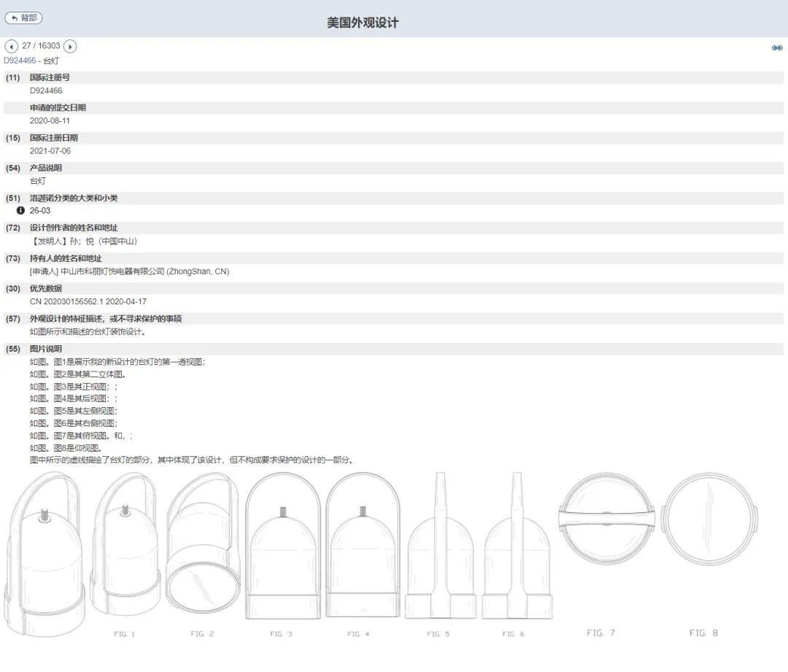Select the D924466 - 台灯 title text

[x=31, y=61]
